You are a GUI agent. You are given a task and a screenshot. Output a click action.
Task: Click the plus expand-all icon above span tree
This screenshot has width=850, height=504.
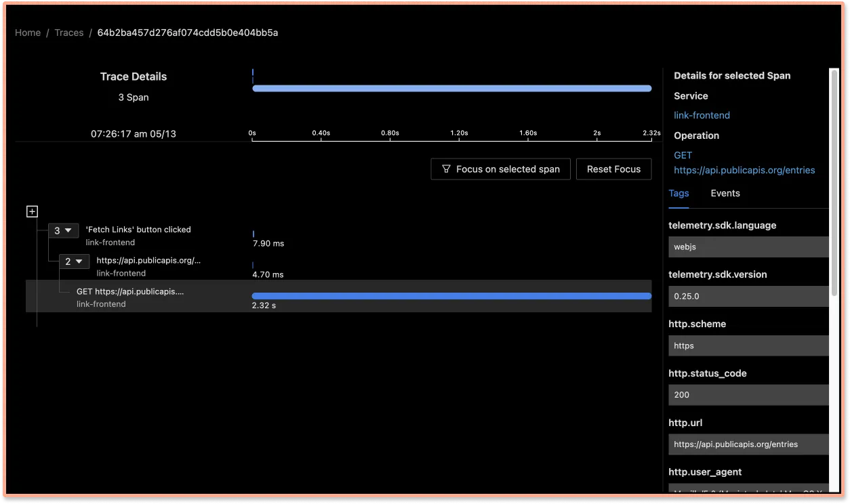pyautogui.click(x=32, y=211)
